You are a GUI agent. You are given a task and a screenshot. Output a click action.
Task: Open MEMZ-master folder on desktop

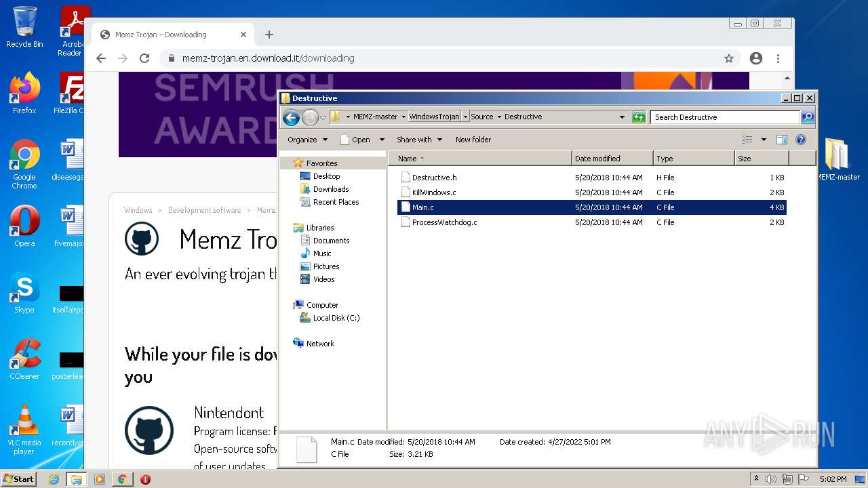tap(837, 159)
